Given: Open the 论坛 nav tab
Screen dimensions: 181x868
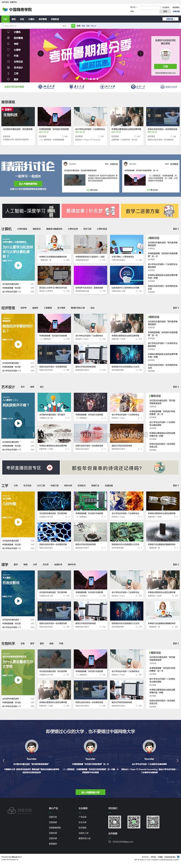Looking at the screenshot, I should 22,19.
